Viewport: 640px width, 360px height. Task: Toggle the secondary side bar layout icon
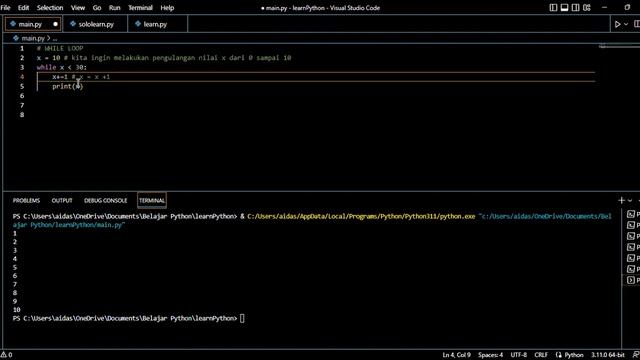pos(575,7)
